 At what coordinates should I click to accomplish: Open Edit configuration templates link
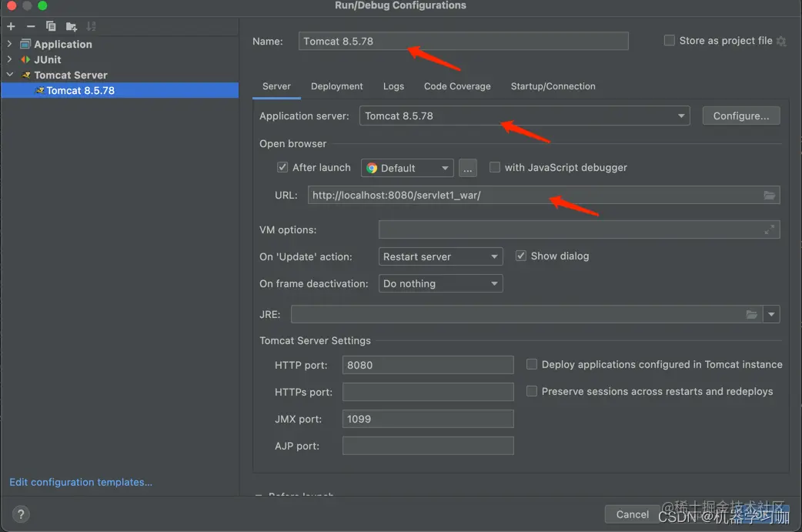tap(81, 483)
